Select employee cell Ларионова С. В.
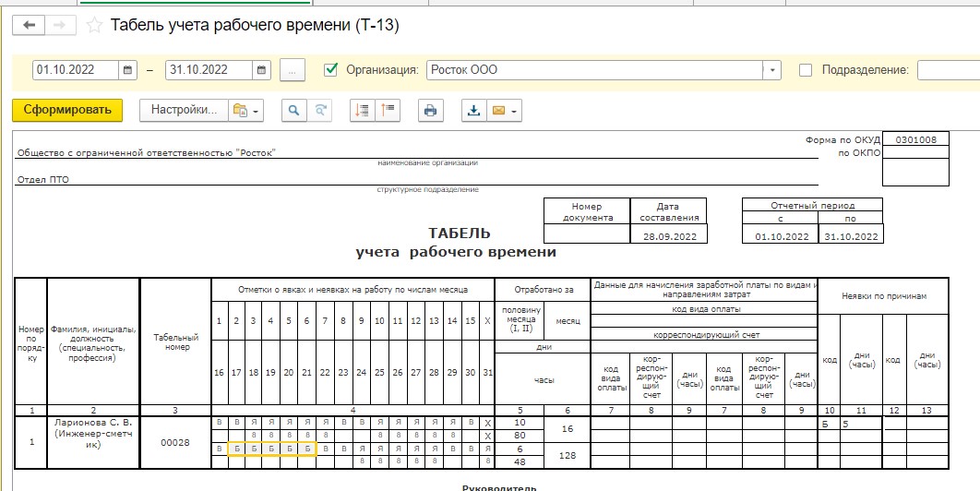Image resolution: width=980 pixels, height=491 pixels. pos(93,442)
